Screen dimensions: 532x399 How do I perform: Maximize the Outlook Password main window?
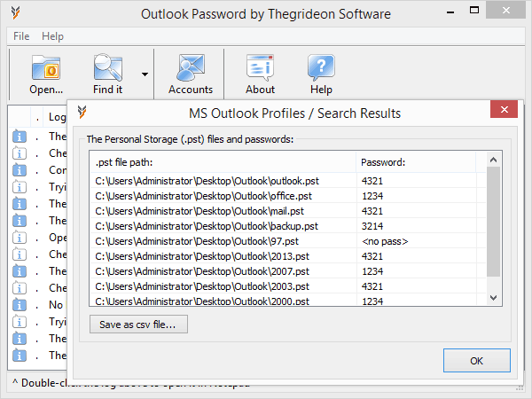tap(474, 11)
